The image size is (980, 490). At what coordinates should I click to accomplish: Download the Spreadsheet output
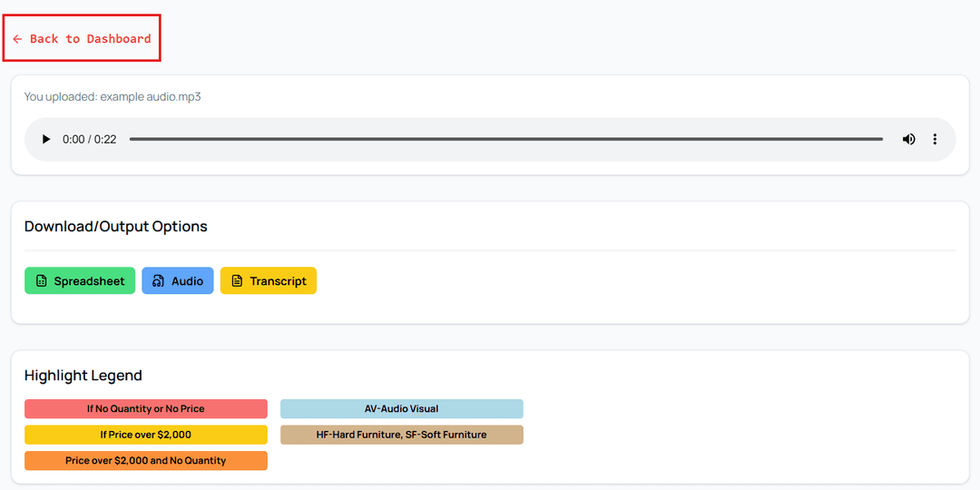(x=80, y=280)
